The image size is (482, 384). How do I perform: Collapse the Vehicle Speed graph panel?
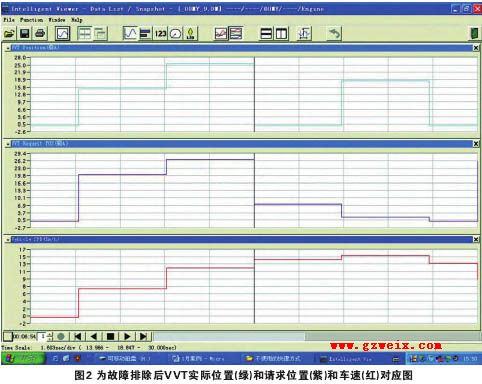(8, 240)
